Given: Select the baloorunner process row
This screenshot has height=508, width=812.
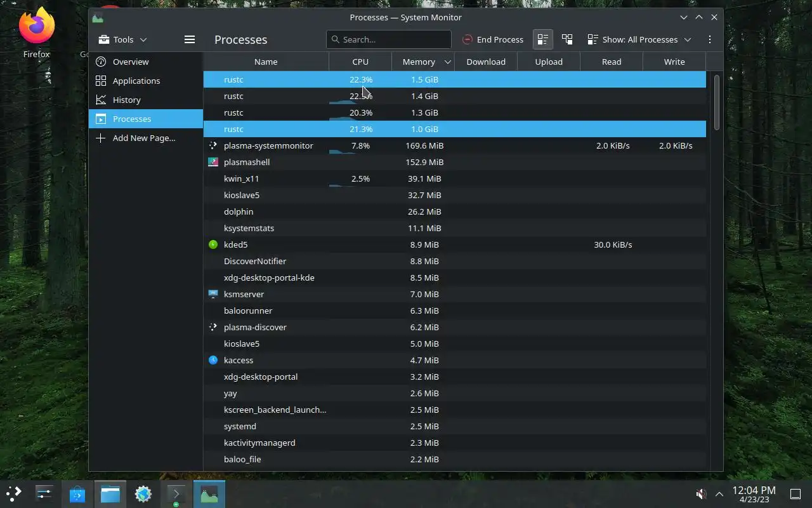Looking at the screenshot, I should tap(454, 311).
